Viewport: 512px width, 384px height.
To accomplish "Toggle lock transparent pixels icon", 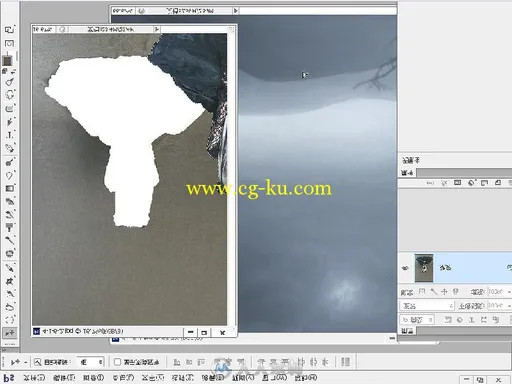I will tap(422, 292).
